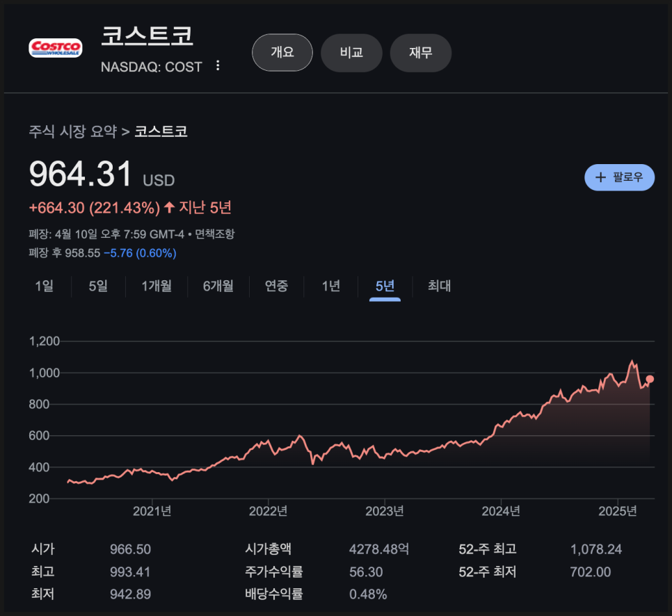The width and height of the screenshot is (672, 616).
Task: Select the 6개월 time range
Action: pyautogui.click(x=217, y=286)
